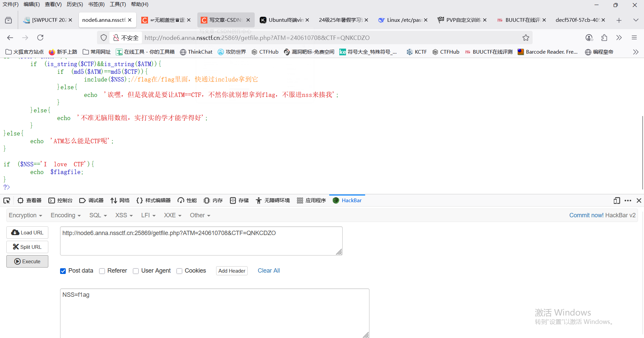Click the tracking protection shield icon
The height and width of the screenshot is (338, 644).
pyautogui.click(x=104, y=38)
